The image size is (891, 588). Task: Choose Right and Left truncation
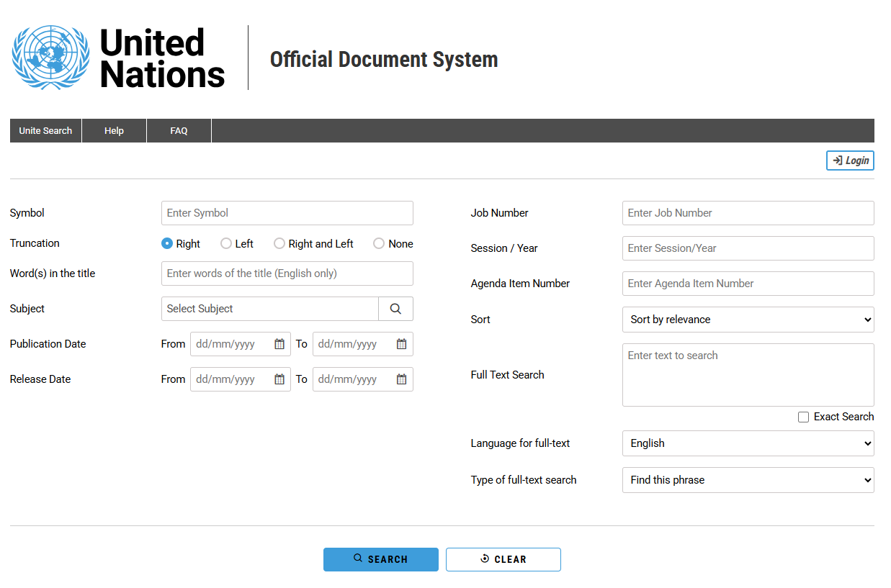(279, 244)
